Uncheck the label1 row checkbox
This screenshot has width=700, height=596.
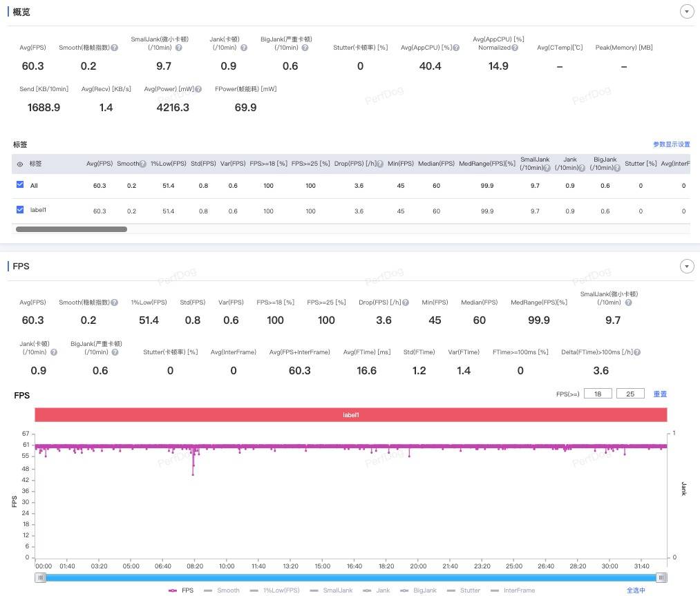(20, 210)
